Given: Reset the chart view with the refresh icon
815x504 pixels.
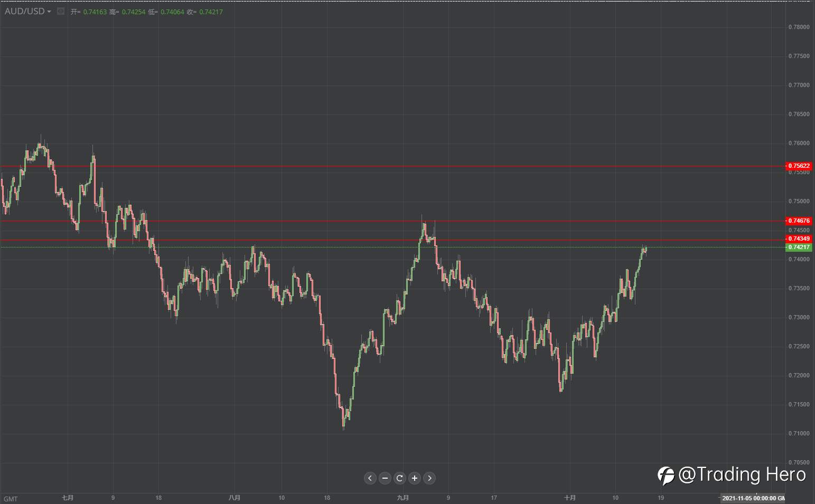Looking at the screenshot, I should tap(400, 478).
